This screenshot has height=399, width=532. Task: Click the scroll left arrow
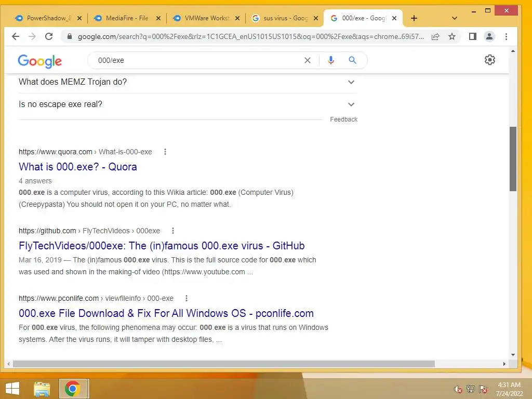(8, 364)
